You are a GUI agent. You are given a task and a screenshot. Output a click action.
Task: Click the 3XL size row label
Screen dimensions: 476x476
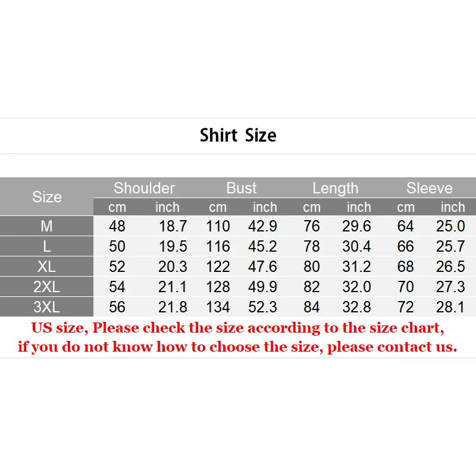[46, 307]
